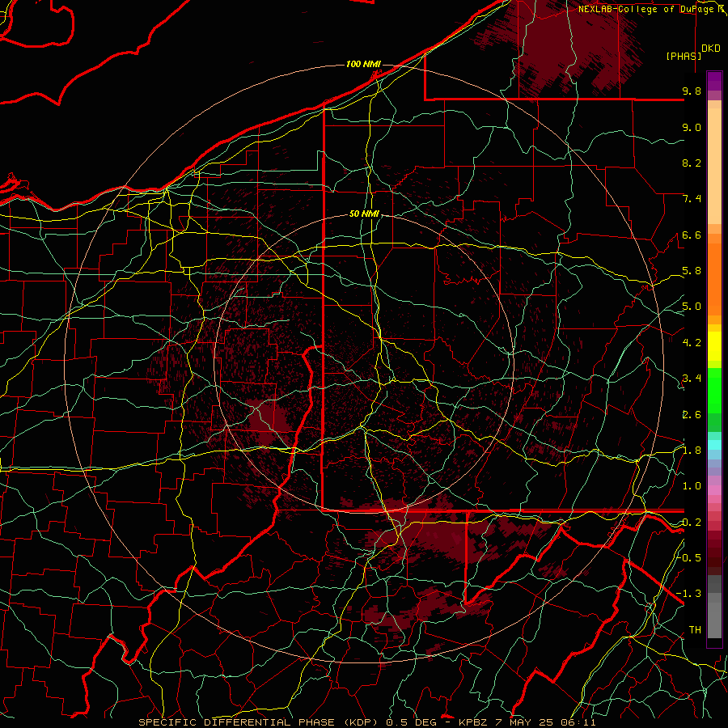Click the [PHAS] unit label
This screenshot has height=728, width=728.
pos(684,56)
